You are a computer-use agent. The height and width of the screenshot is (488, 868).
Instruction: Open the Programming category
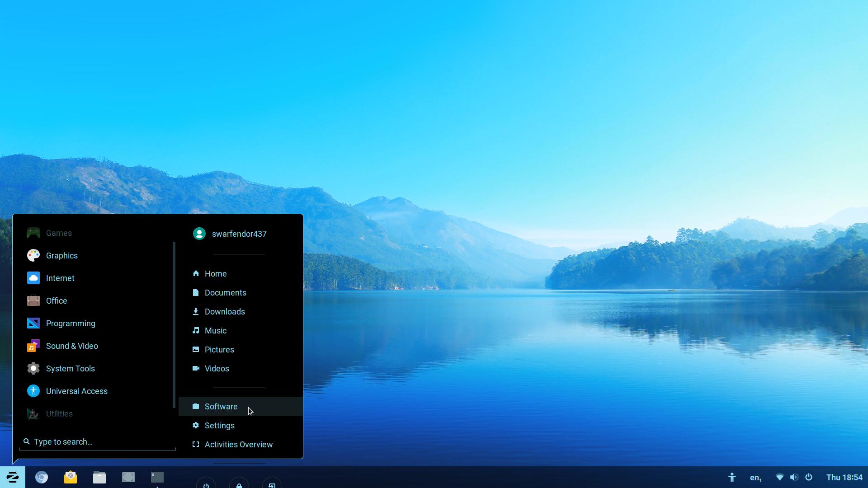tap(71, 323)
